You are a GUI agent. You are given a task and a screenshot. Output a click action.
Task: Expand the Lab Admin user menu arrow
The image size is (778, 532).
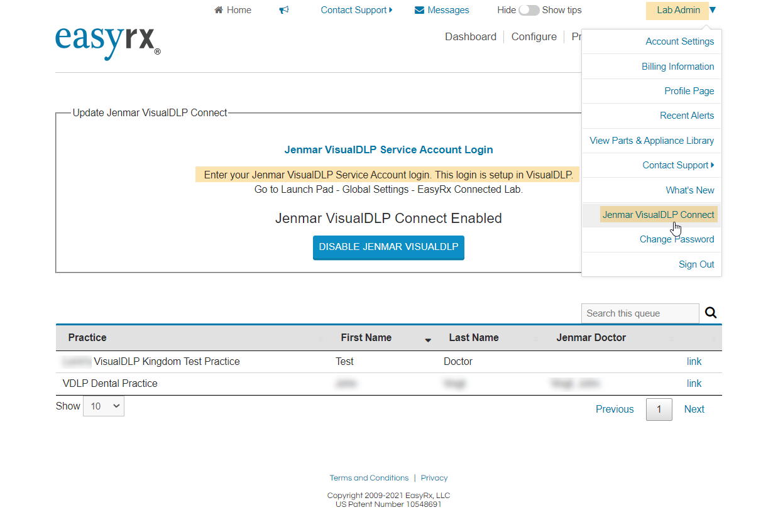click(x=713, y=9)
